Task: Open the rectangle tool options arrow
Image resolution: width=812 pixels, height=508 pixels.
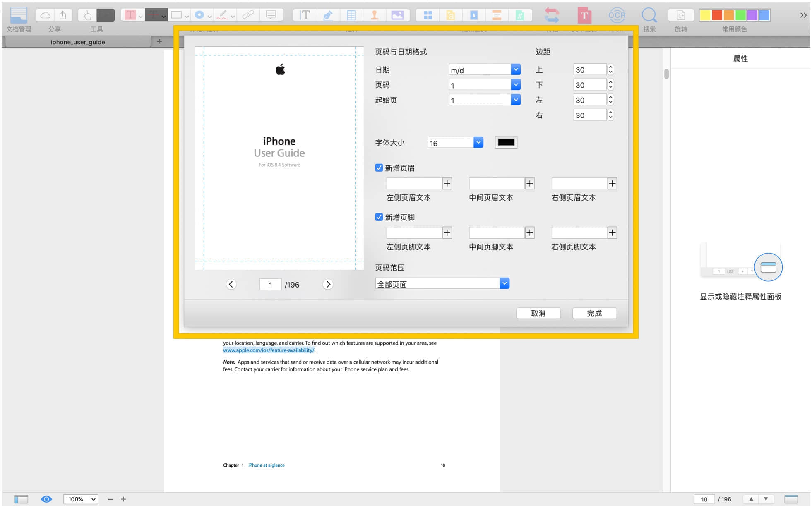Action: point(187,17)
